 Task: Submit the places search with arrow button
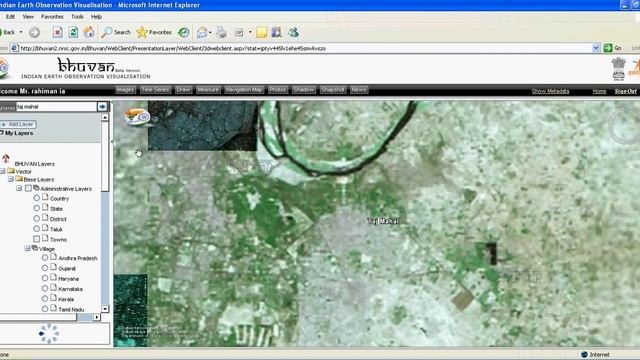pyautogui.click(x=102, y=107)
